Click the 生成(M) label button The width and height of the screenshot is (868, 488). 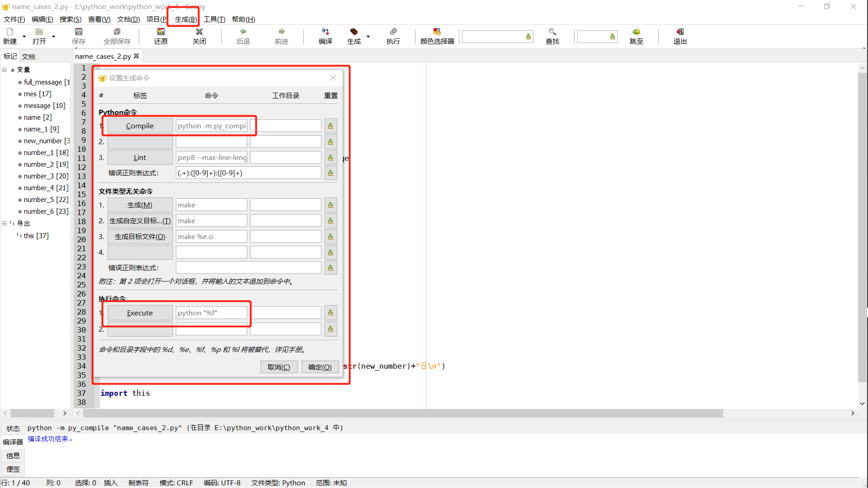point(140,205)
